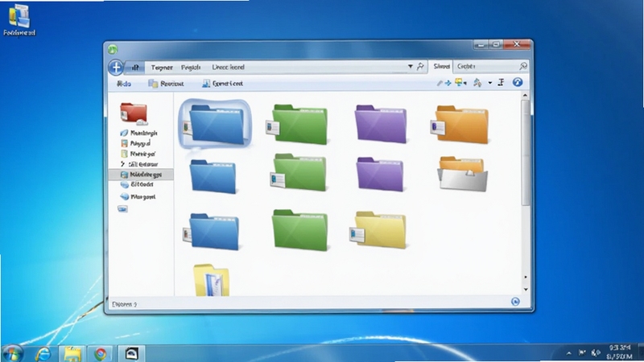Click the pin icon beside address dropdown
This screenshot has width=644, height=362.
pyautogui.click(x=420, y=67)
